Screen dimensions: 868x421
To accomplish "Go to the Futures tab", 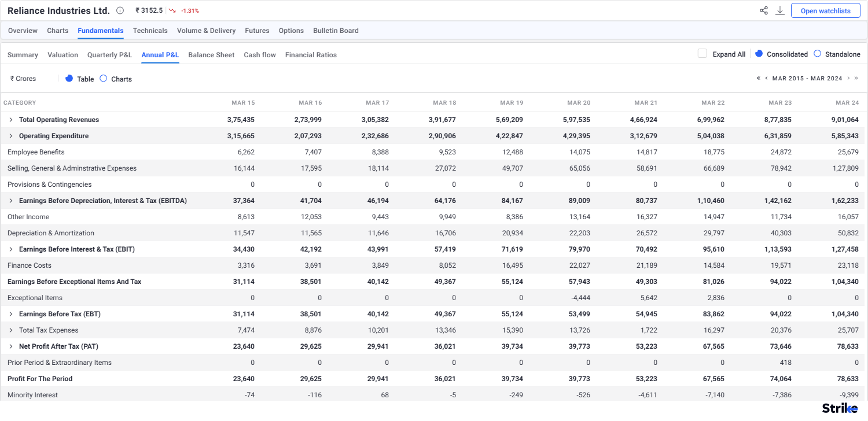I will tap(257, 31).
